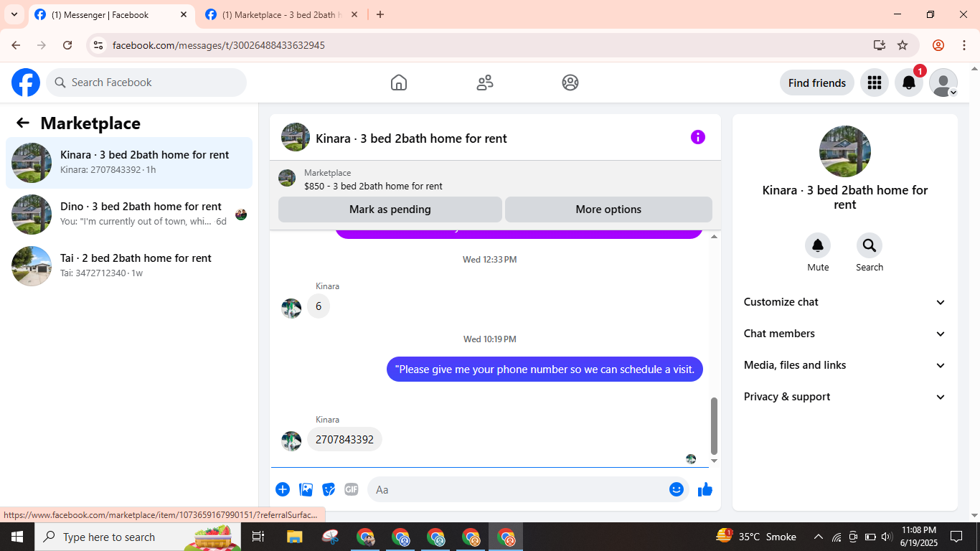Click Mark as pending button

[x=390, y=209]
